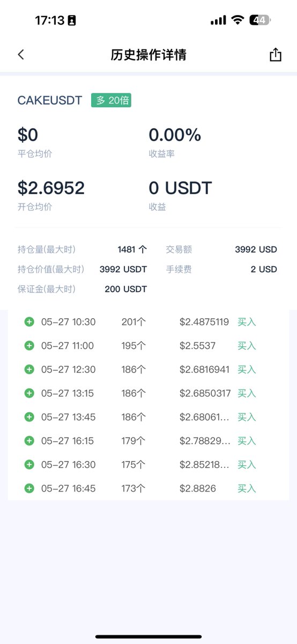
Task: Click the 买入 label at $2.4875119
Action: (x=247, y=322)
